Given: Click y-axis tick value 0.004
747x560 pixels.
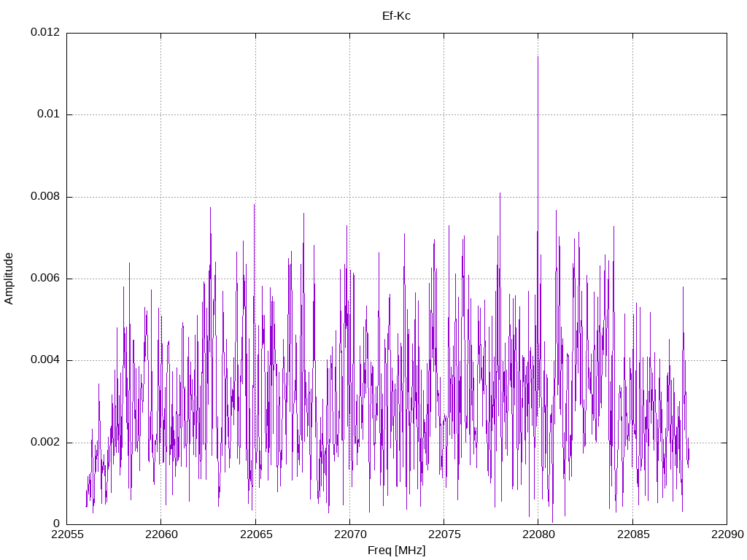Looking at the screenshot, I should (45, 360).
